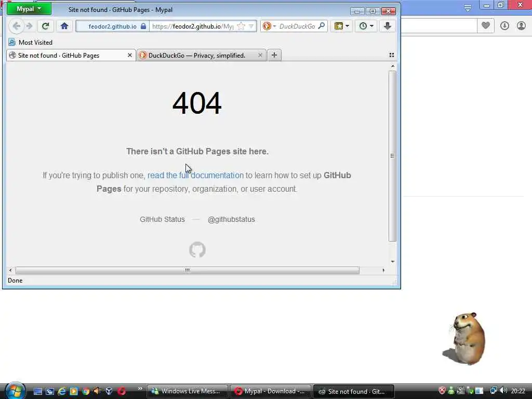Go forward with the forward arrow button

30,26
